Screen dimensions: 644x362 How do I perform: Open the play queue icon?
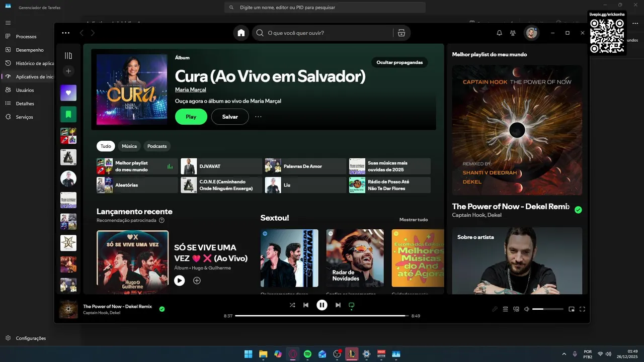pos(506,309)
